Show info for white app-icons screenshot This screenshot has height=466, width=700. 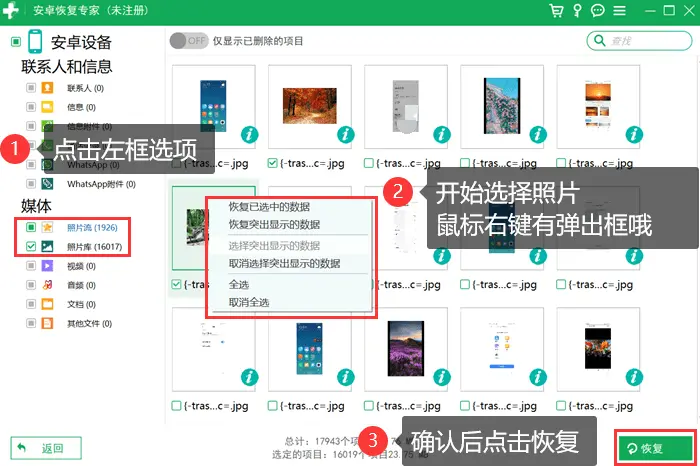click(x=538, y=377)
